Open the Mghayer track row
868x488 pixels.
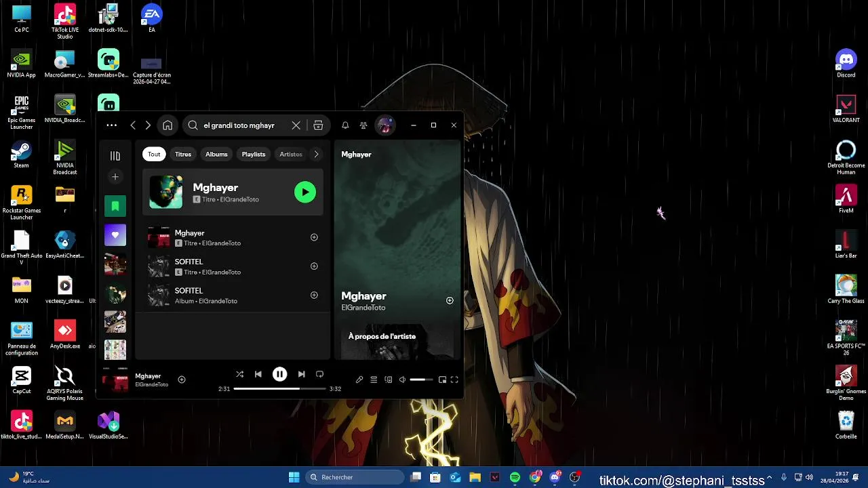coord(233,238)
